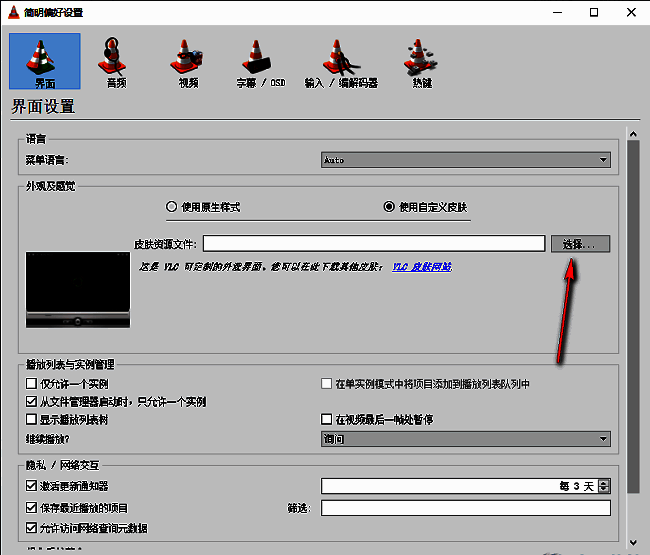Viewport: 650px width, 555px height.
Task: Click the vertical scrollbar thumb
Action: pyautogui.click(x=633, y=317)
